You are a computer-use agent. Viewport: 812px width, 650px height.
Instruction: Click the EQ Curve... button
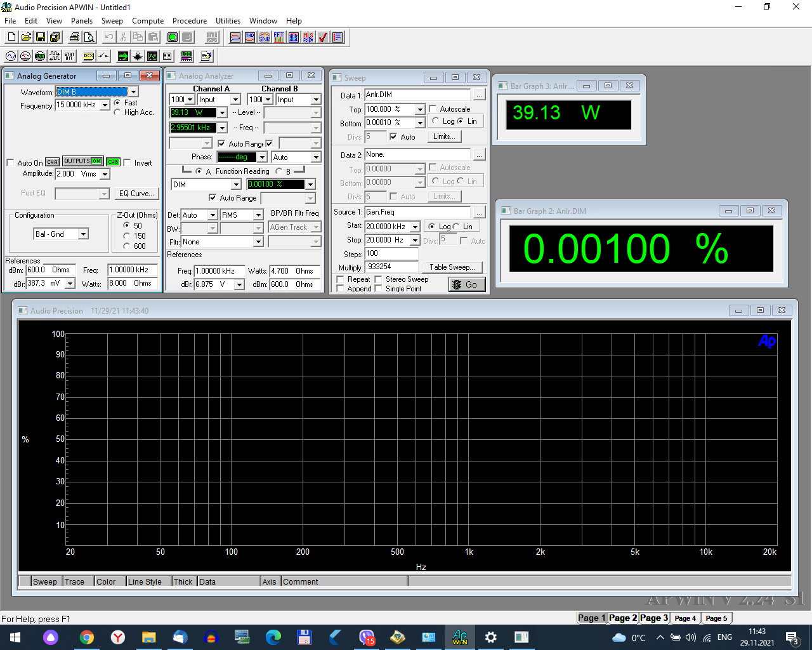click(136, 194)
